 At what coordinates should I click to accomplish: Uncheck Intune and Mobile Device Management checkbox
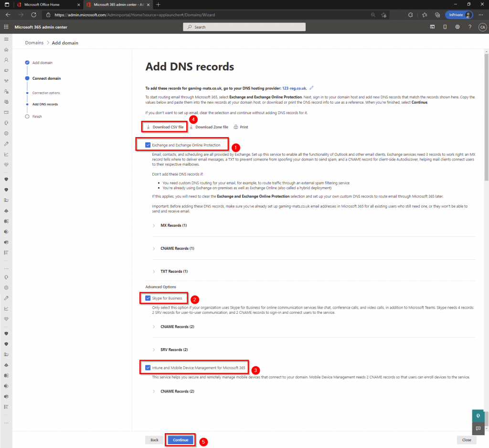point(148,367)
